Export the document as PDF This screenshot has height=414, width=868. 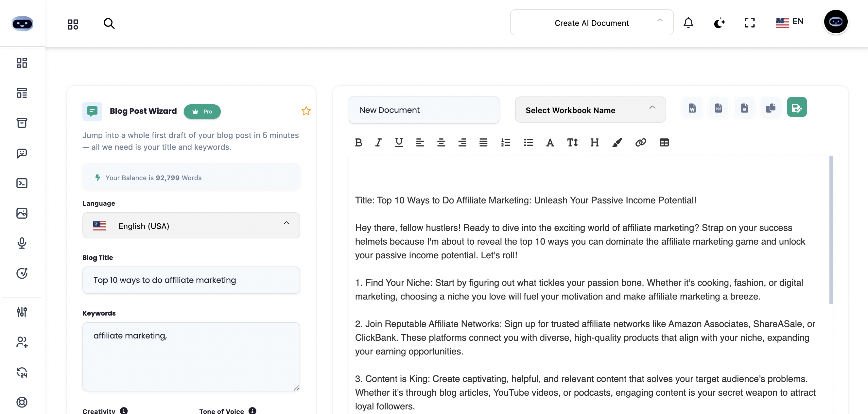tap(718, 108)
